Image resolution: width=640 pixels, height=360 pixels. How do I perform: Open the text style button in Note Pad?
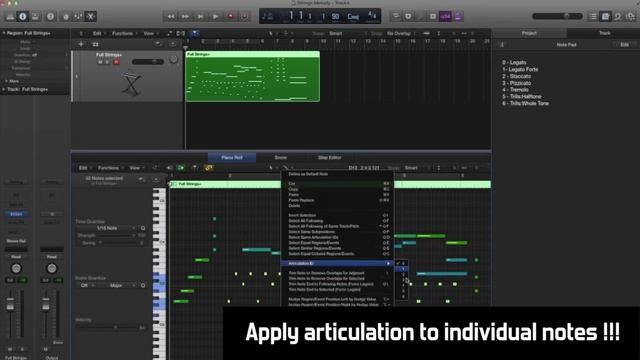(502, 44)
